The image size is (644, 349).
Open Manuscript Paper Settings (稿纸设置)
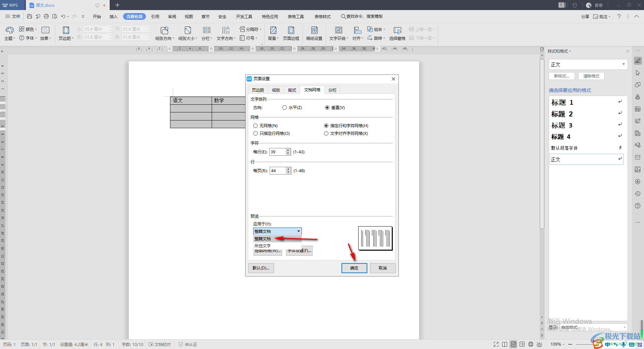click(314, 34)
